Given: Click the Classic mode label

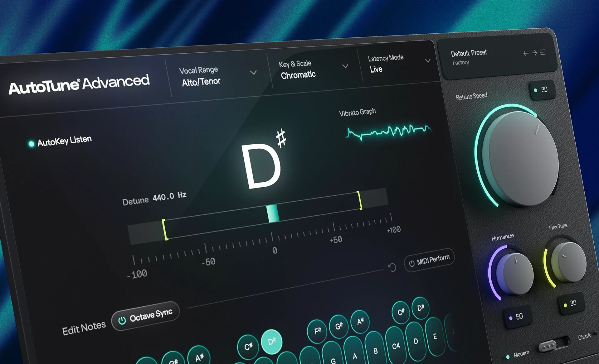Looking at the screenshot, I should point(584,337).
